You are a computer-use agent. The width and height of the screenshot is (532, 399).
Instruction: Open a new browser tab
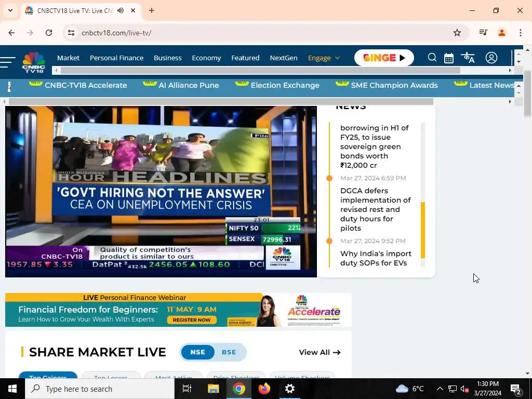(x=152, y=10)
